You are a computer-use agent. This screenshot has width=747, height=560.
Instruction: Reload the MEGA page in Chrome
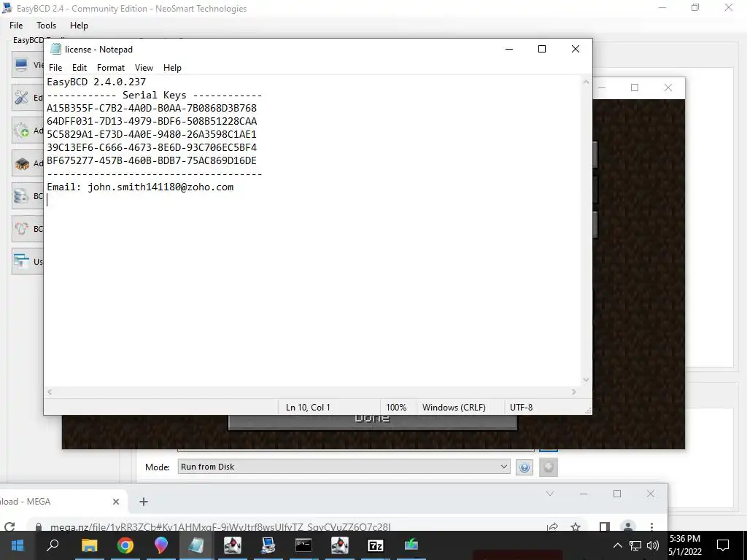[x=9, y=526]
